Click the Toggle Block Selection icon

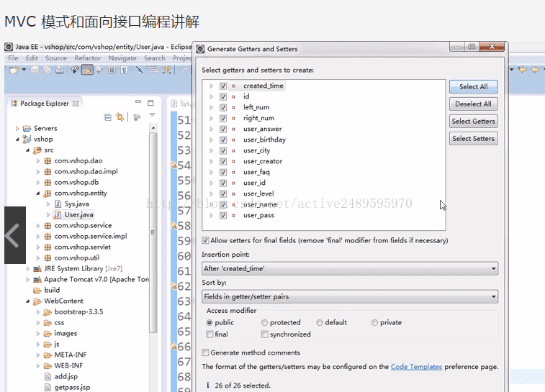click(x=112, y=70)
